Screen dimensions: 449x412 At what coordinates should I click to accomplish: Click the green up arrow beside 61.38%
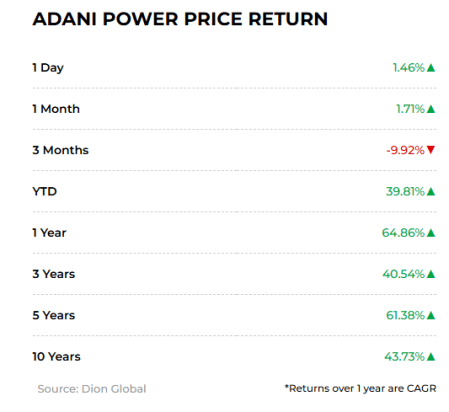coord(431,315)
